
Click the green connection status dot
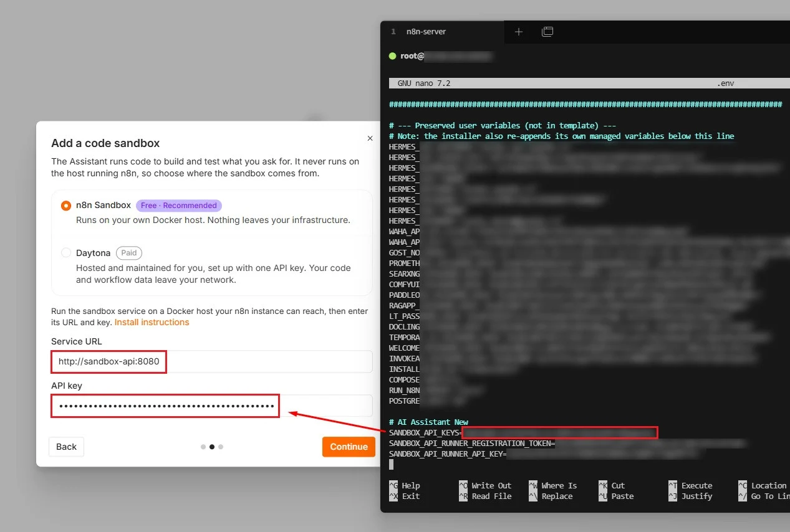[x=392, y=56]
